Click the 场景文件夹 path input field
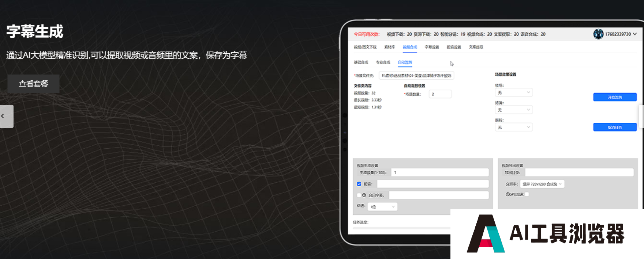 (x=416, y=76)
